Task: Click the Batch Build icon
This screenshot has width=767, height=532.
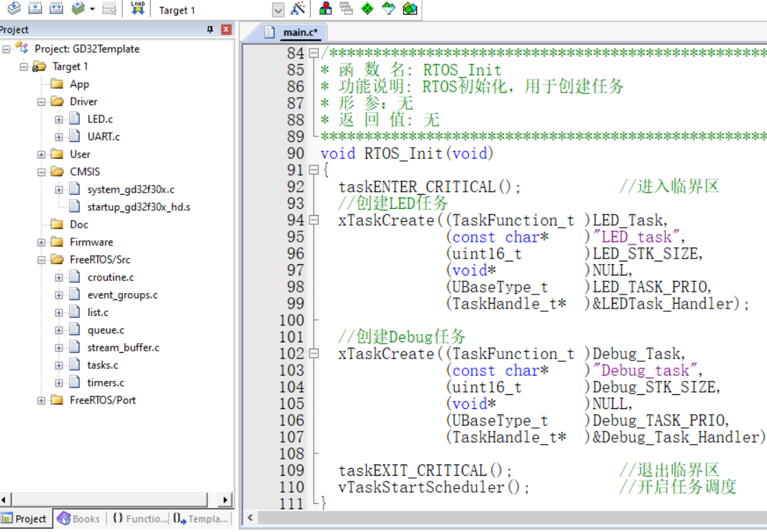Action: 78,8
